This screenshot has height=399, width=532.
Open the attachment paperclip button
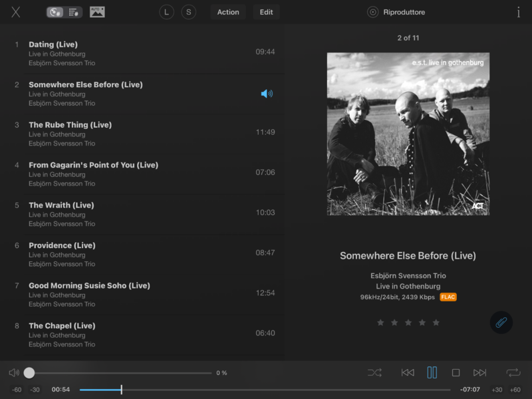501,323
